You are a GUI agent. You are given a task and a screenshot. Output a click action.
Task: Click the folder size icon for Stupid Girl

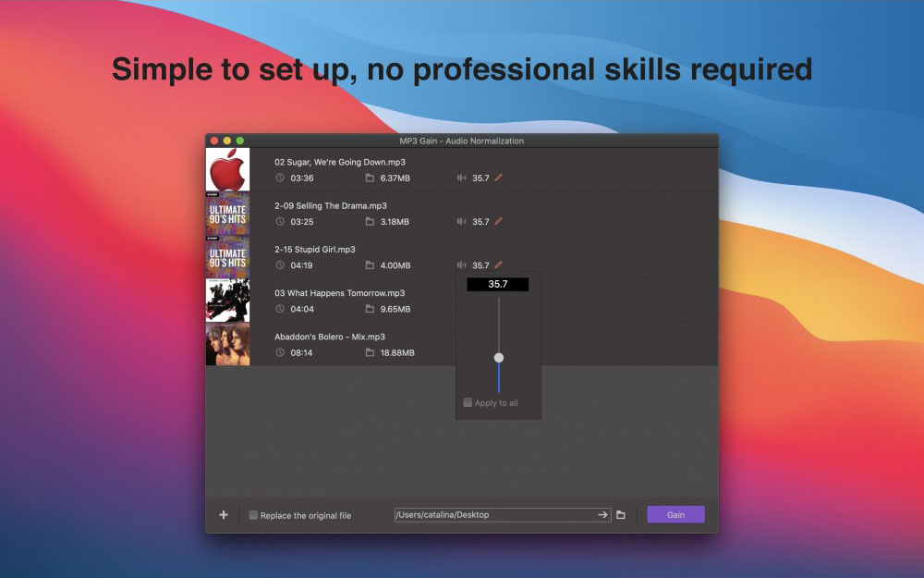pos(370,264)
